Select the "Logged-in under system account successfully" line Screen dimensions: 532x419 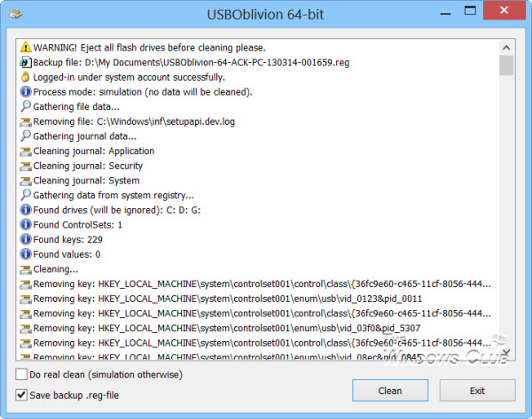click(x=129, y=77)
